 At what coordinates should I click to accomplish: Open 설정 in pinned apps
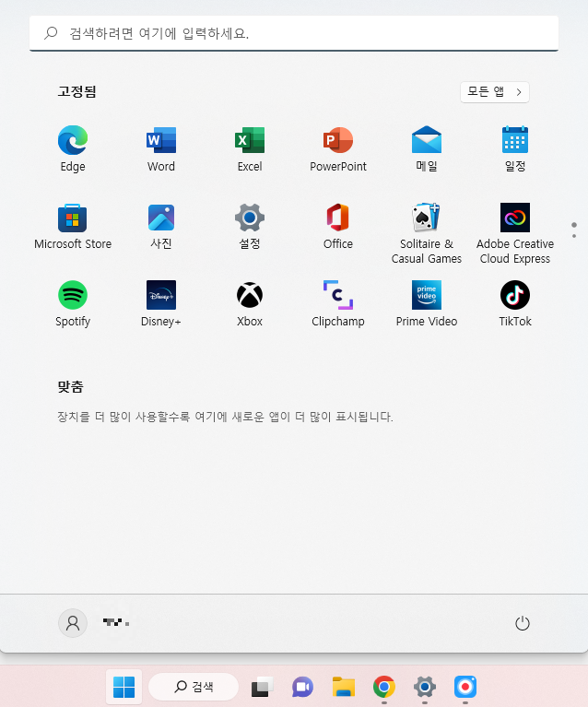click(x=250, y=227)
